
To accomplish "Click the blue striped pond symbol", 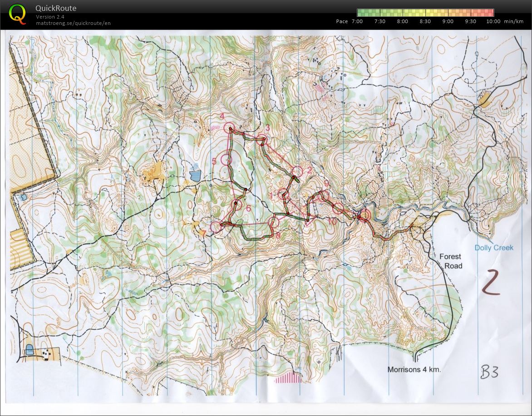I will 195,174.
